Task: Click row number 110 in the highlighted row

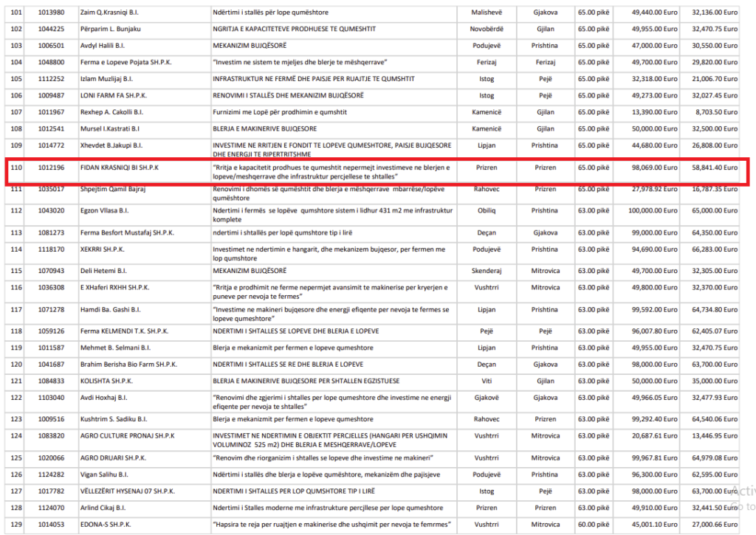Action: [16, 168]
